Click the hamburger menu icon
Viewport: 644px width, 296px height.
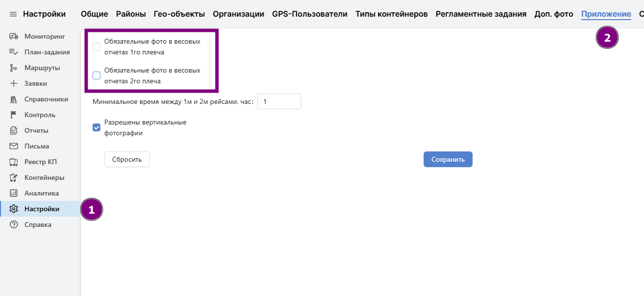click(x=13, y=14)
